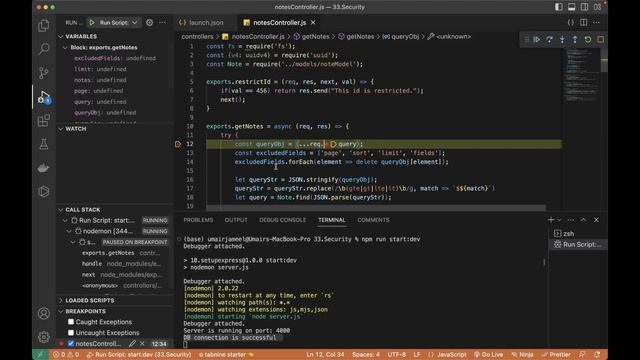Step over in debug toolbar
The image size is (640, 360).
click(549, 40)
